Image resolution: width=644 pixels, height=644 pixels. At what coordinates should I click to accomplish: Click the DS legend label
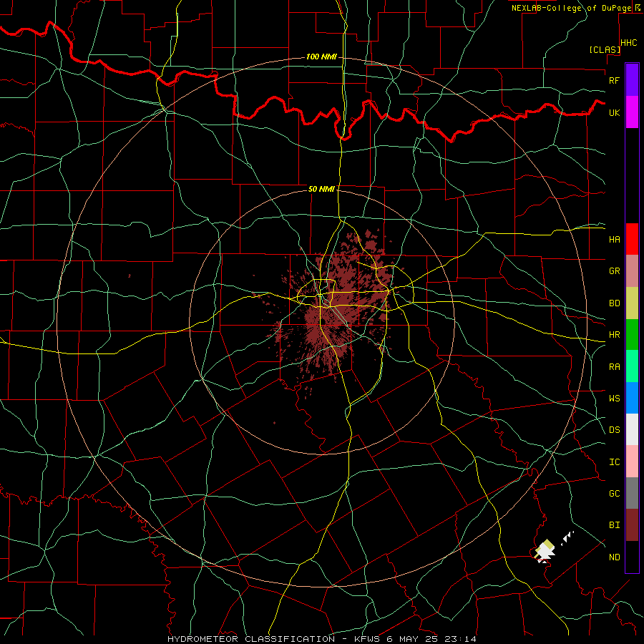point(614,430)
